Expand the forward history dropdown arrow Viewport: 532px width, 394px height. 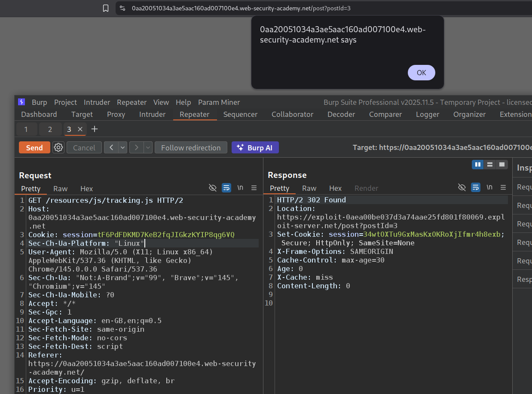(148, 148)
